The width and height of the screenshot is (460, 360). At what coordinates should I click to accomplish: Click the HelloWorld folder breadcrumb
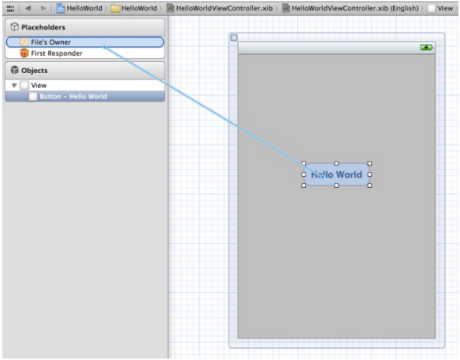[x=134, y=8]
